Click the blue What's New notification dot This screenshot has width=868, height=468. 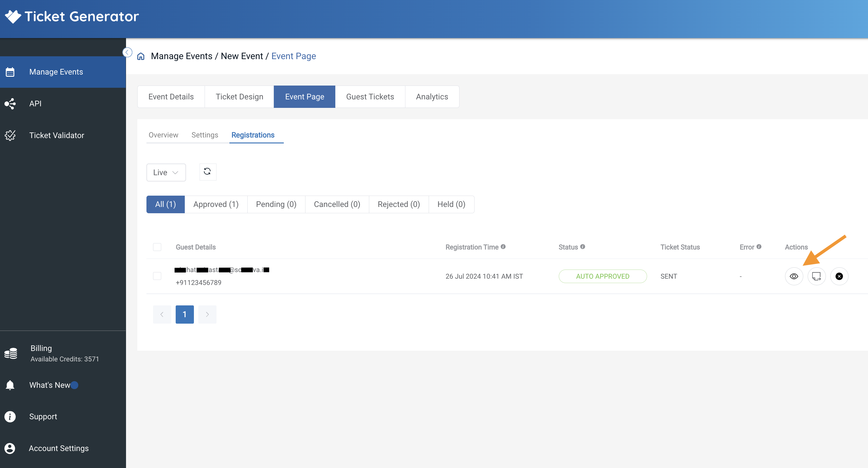pyautogui.click(x=75, y=385)
